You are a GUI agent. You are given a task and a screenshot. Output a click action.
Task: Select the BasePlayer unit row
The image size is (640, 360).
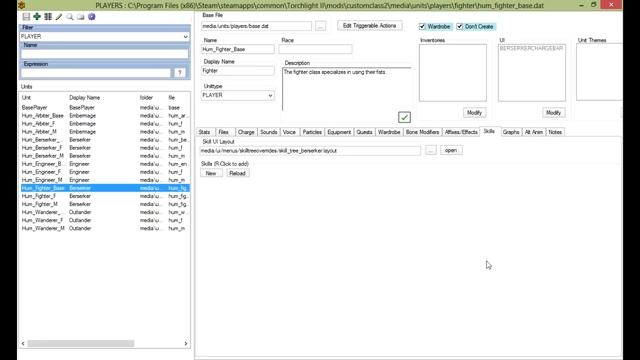pyautogui.click(x=105, y=108)
